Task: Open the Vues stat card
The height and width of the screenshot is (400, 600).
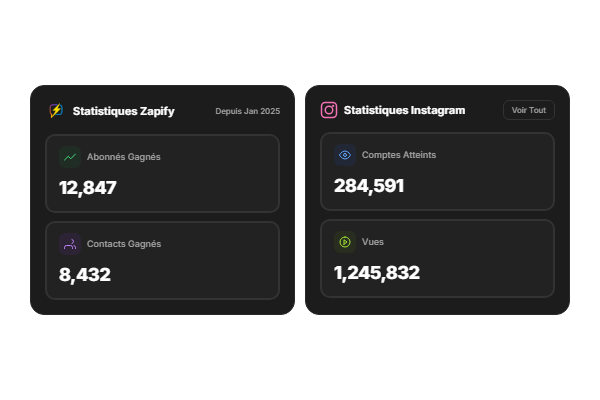Action: click(437, 258)
